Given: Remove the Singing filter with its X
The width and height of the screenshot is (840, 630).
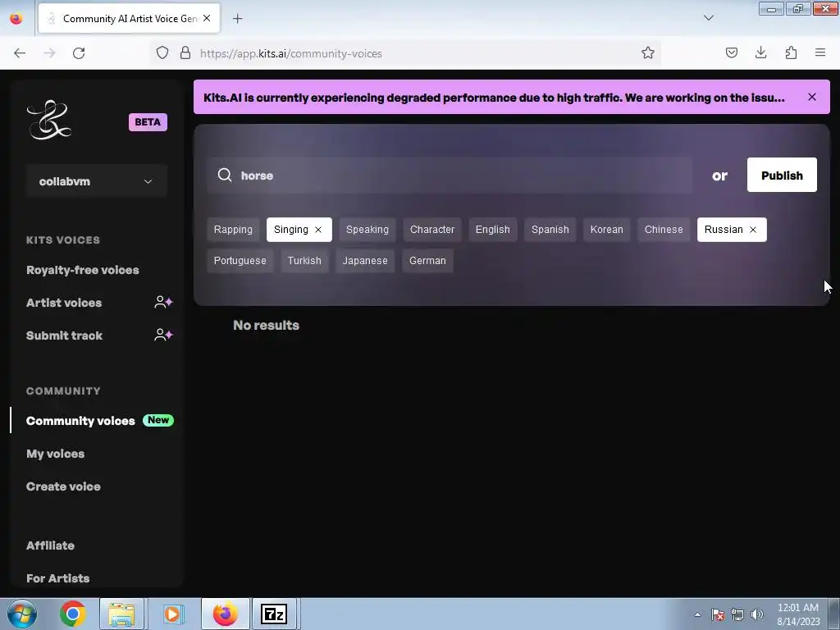Looking at the screenshot, I should click(x=318, y=230).
